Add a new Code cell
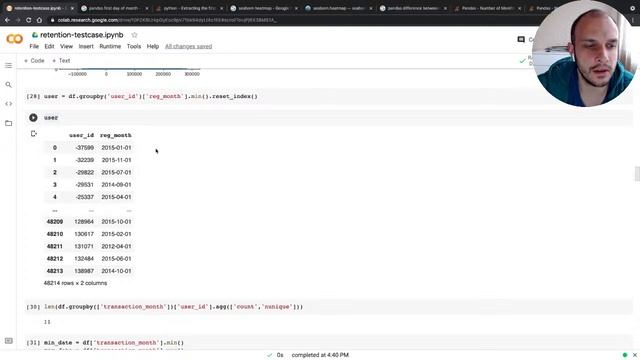The height and width of the screenshot is (360, 640). [34, 60]
